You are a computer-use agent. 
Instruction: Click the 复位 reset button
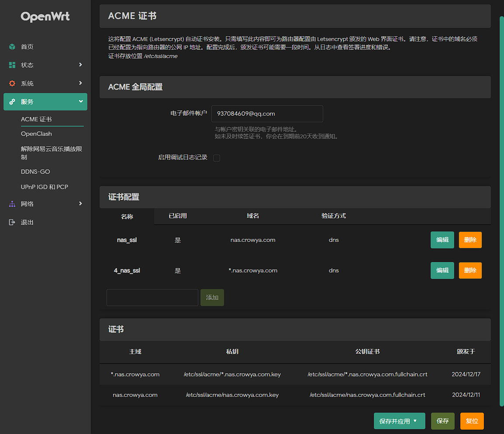click(x=472, y=421)
